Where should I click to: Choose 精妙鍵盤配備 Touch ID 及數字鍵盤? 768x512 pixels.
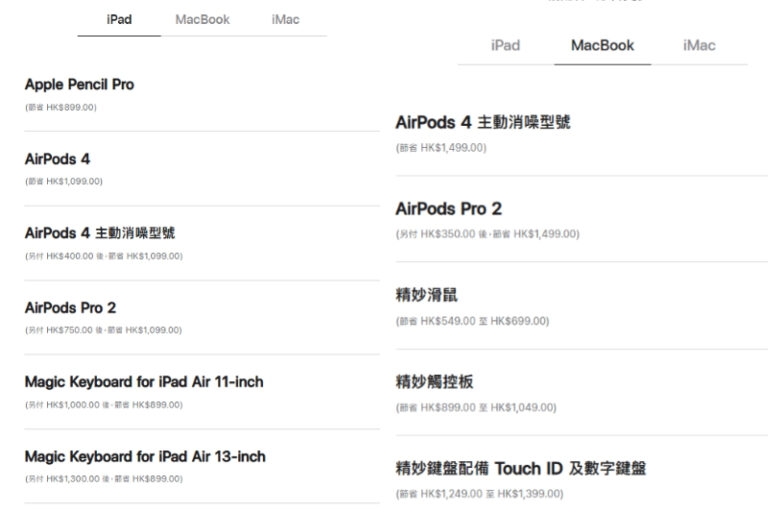[x=521, y=468]
